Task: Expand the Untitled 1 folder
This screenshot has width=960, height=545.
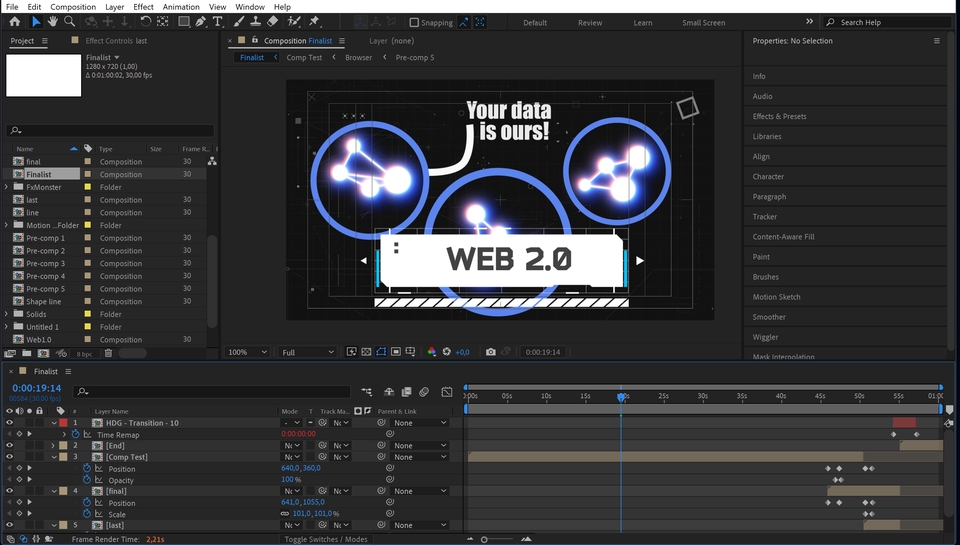Action: pos(6,327)
